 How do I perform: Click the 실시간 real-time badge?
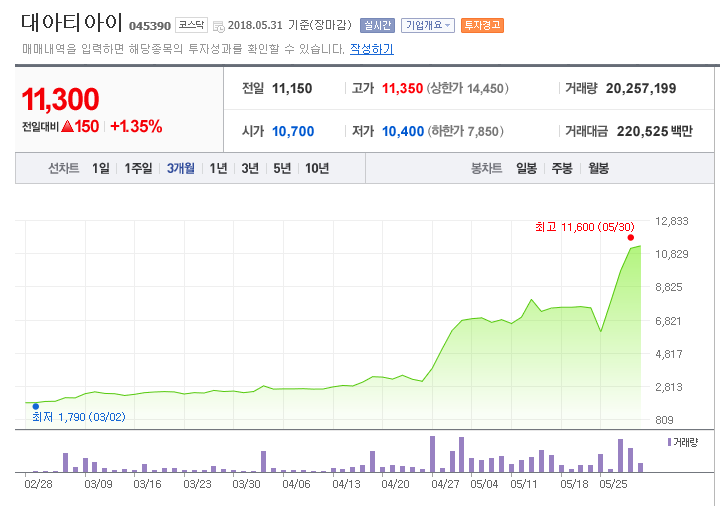tap(377, 25)
